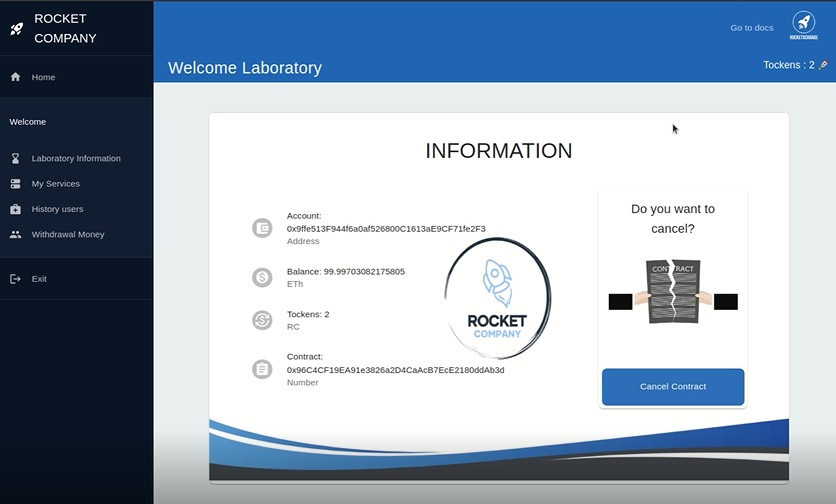The height and width of the screenshot is (504, 836).
Task: Click the Cancel Contract button
Action: pos(673,387)
